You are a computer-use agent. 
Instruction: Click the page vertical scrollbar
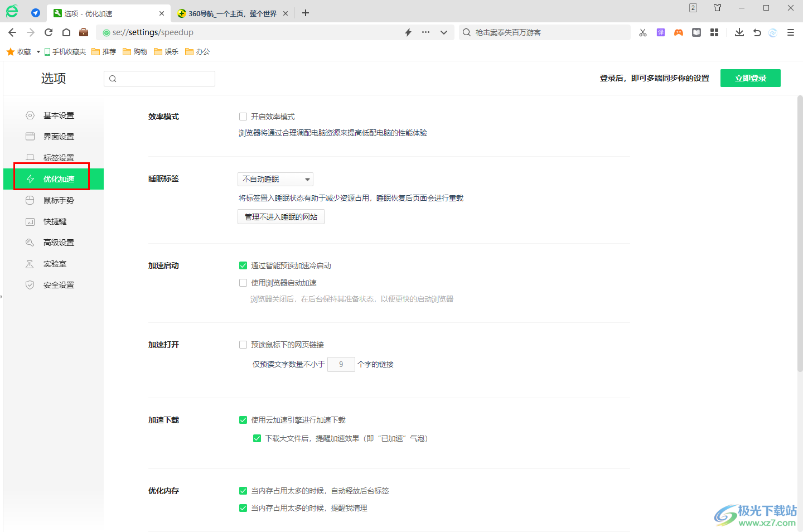tap(800, 234)
